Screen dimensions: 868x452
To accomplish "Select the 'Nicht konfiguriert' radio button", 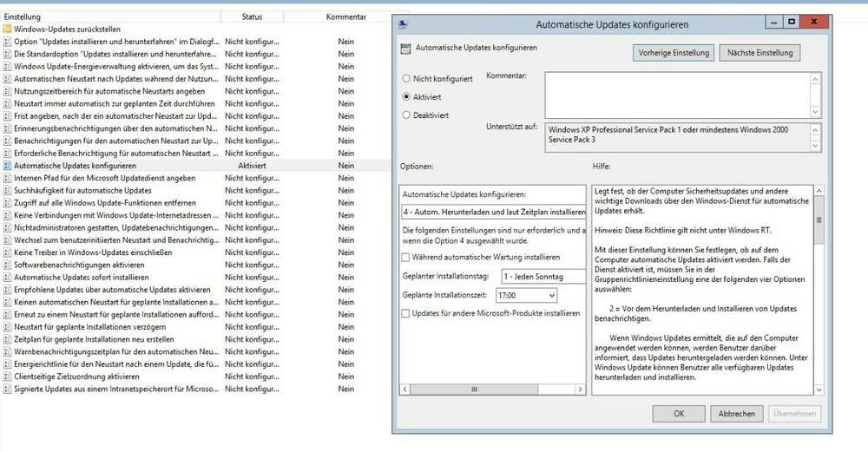I will pos(406,79).
